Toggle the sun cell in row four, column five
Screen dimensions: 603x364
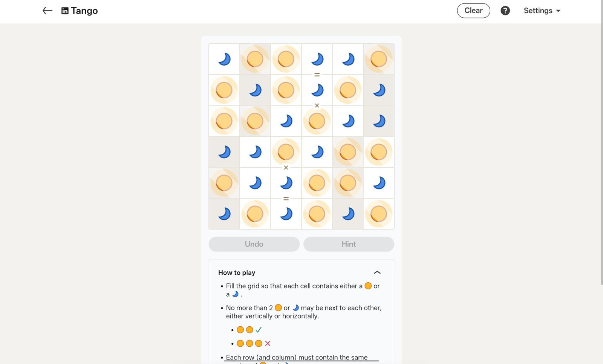[348, 152]
